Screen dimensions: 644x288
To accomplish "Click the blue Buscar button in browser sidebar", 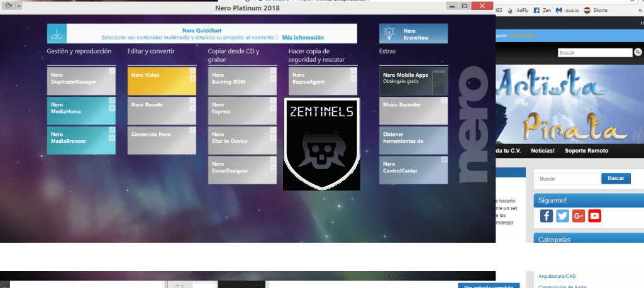I will pyautogui.click(x=616, y=179).
